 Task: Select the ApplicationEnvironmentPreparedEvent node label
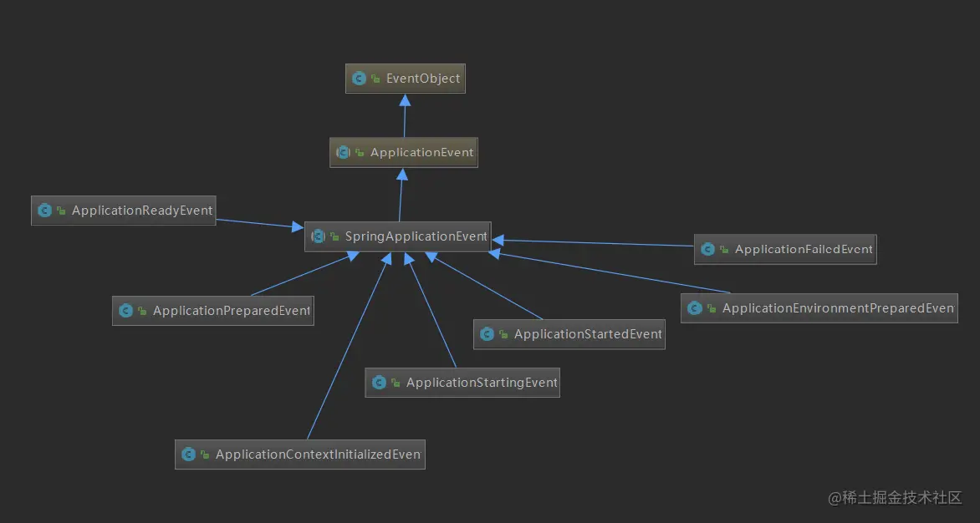coord(838,307)
